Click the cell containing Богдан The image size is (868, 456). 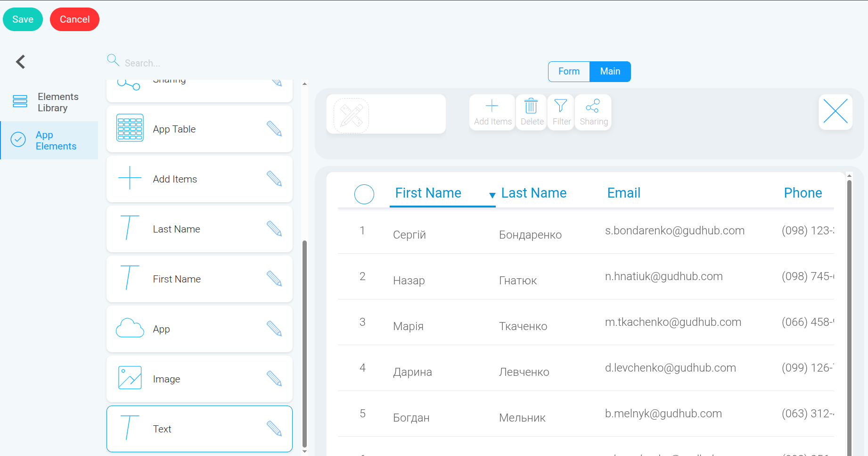click(411, 418)
